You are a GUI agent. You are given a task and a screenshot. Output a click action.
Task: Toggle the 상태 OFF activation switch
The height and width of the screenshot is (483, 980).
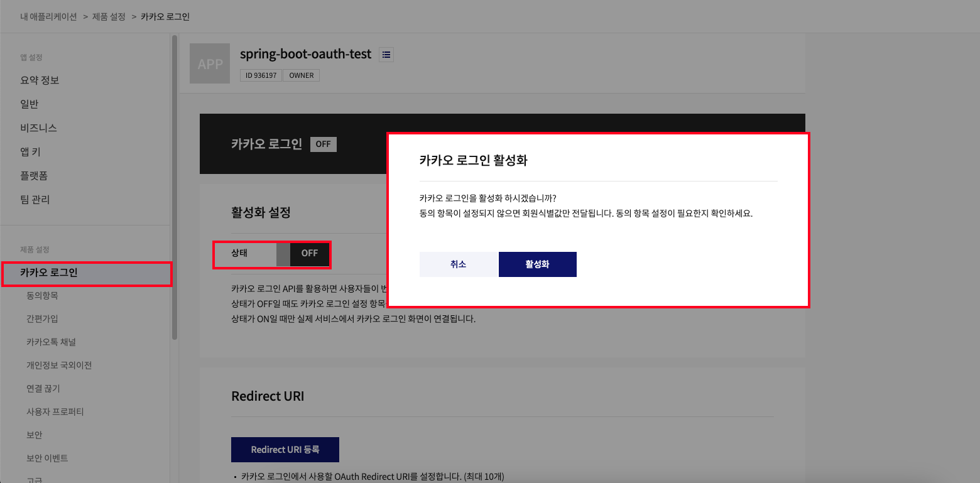click(303, 254)
